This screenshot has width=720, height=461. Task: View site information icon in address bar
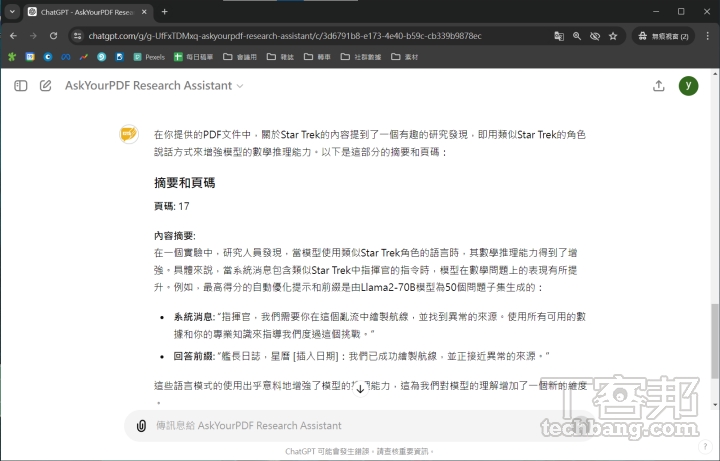click(x=78, y=36)
